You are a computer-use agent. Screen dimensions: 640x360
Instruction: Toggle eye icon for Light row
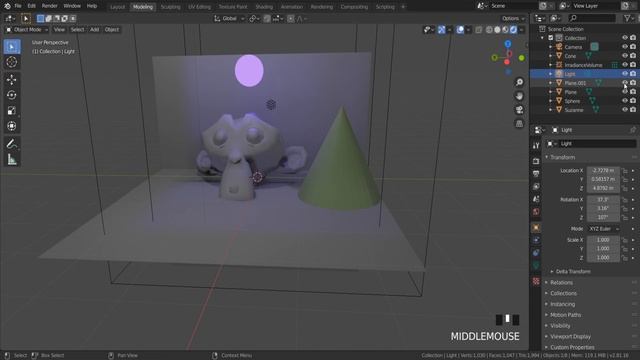[x=624, y=74]
